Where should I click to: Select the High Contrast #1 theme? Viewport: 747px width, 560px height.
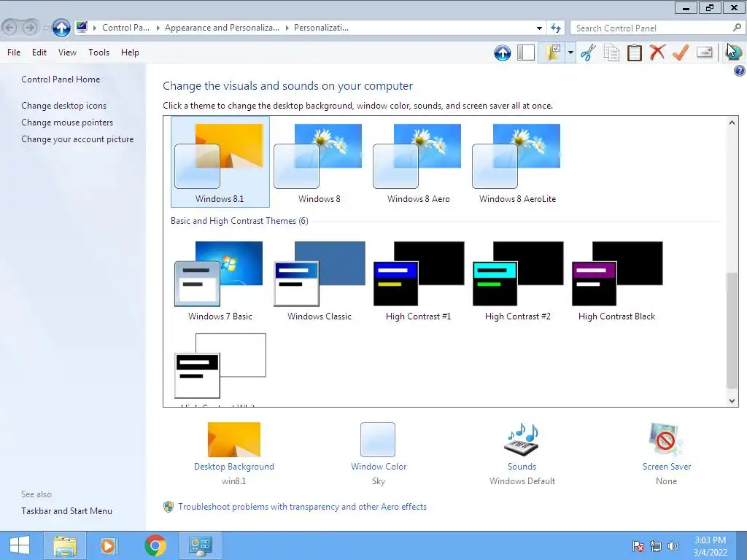418,280
